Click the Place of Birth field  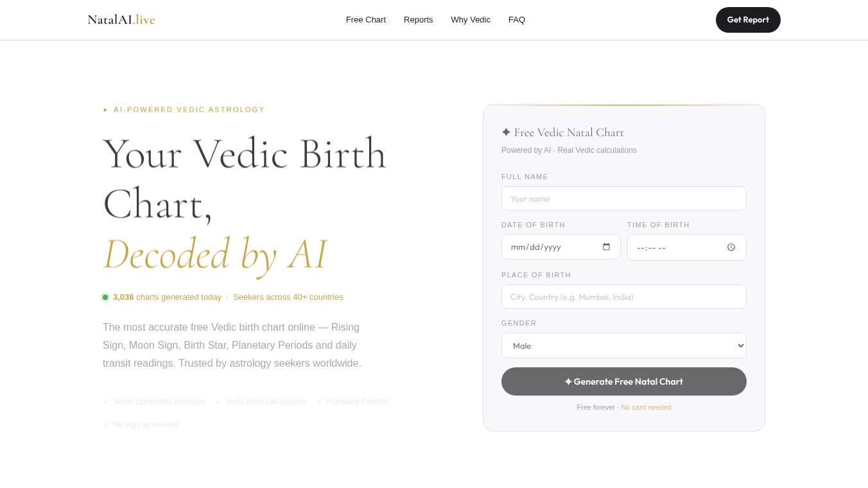(x=623, y=297)
